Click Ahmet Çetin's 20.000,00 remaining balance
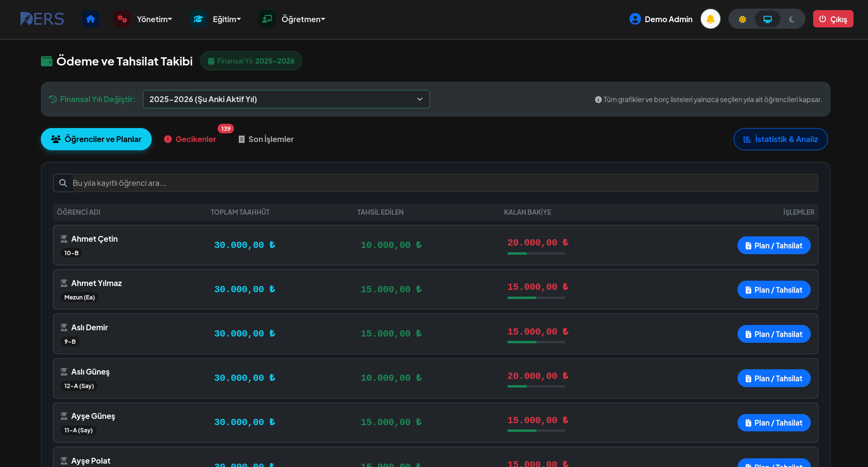The height and width of the screenshot is (467, 868). (538, 243)
